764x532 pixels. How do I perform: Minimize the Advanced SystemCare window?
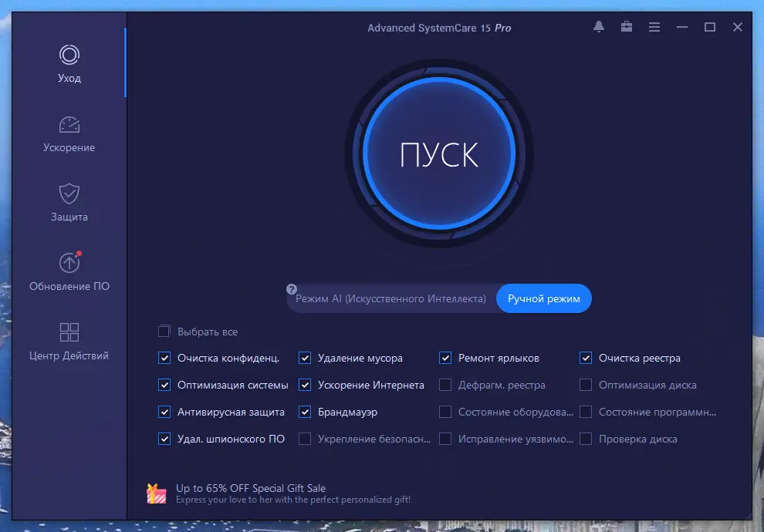click(682, 27)
